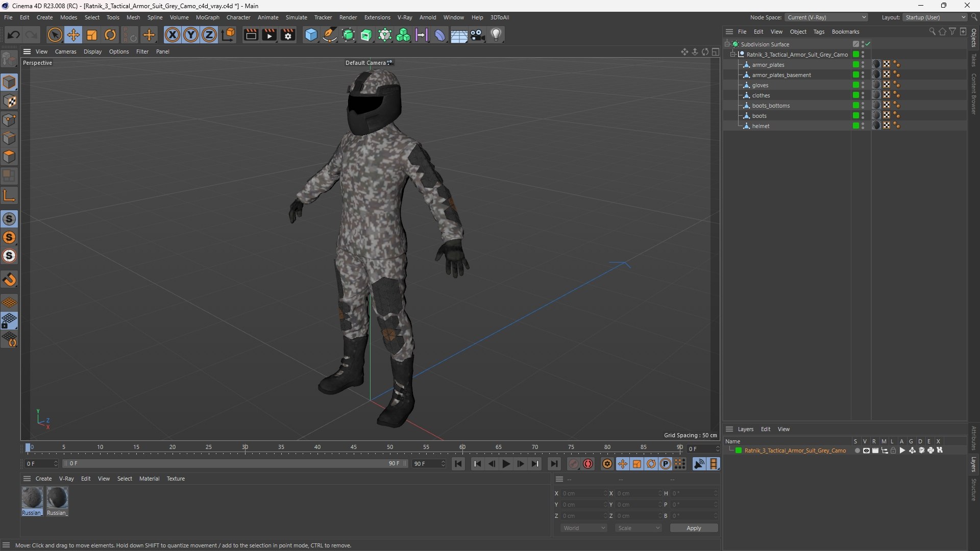Open the Node Space dropdown

click(826, 17)
